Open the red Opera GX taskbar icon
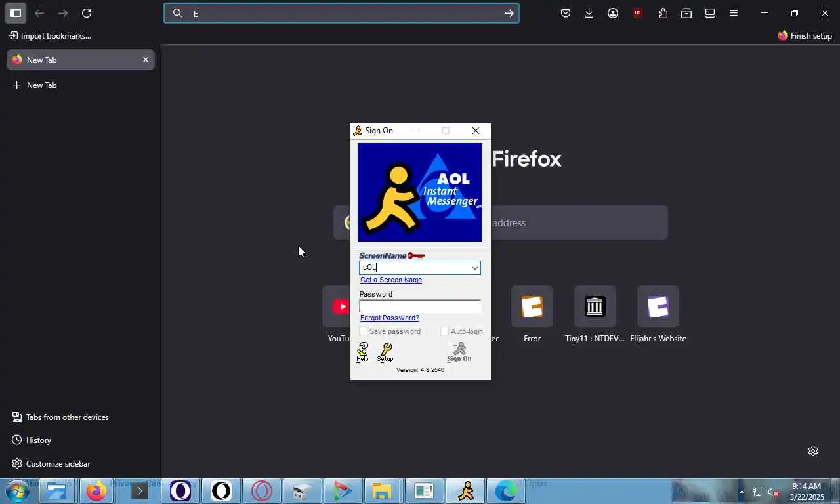 coord(262,491)
